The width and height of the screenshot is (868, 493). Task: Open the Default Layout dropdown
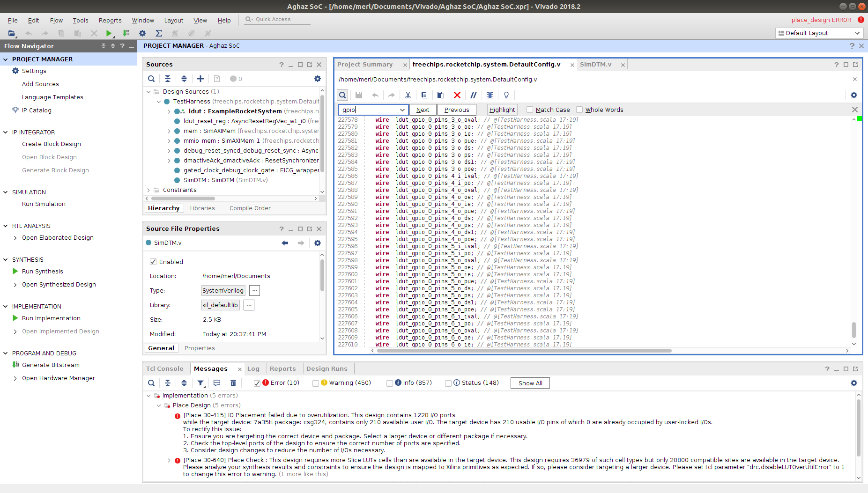tap(818, 33)
